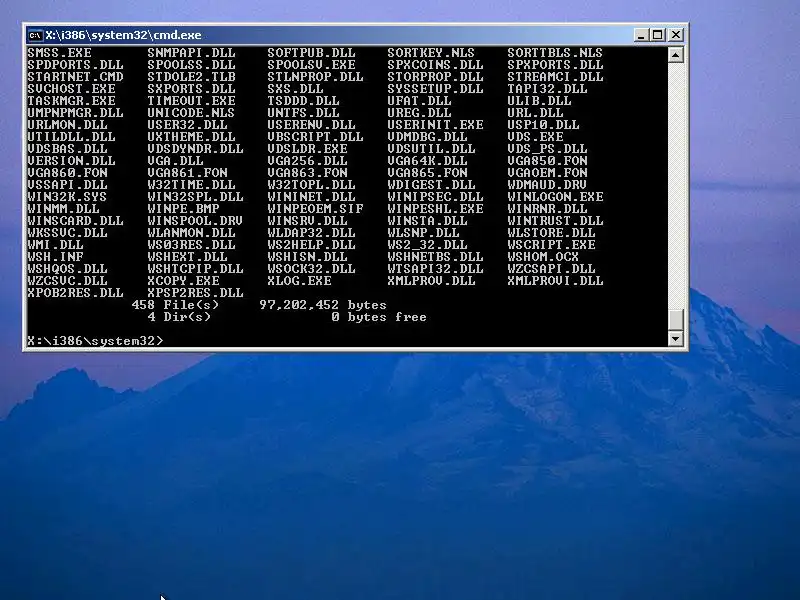Viewport: 800px width, 600px height.
Task: Maximize the cmd.exe window
Action: click(658, 35)
